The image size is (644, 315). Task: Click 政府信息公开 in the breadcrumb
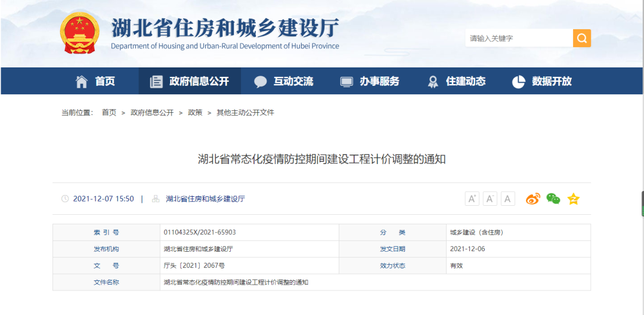[152, 113]
